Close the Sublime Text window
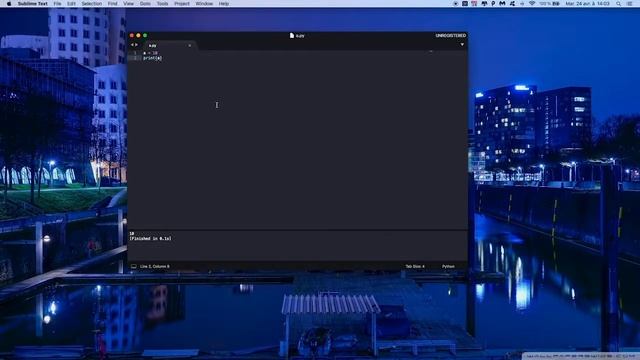640x360 pixels. [132, 36]
